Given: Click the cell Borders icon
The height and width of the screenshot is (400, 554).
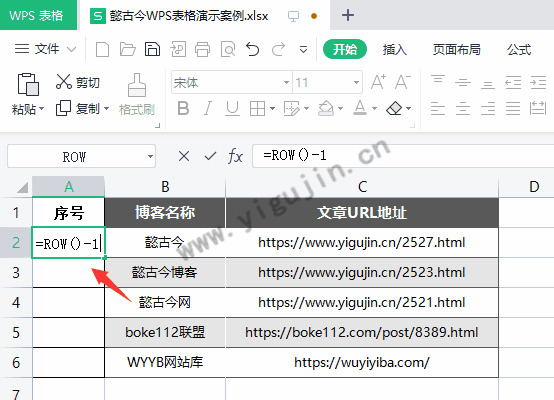Looking at the screenshot, I should (x=257, y=108).
